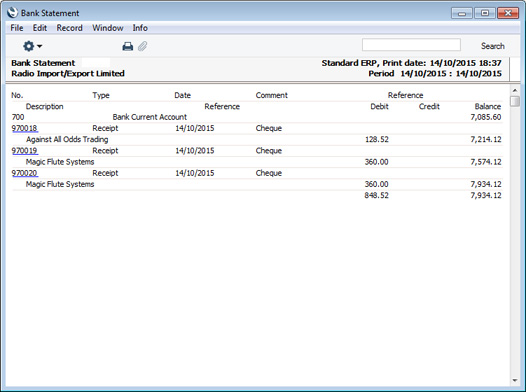Screen dimensions: 526x392
Task: Open receipt 970018 link
Action: coord(24,128)
